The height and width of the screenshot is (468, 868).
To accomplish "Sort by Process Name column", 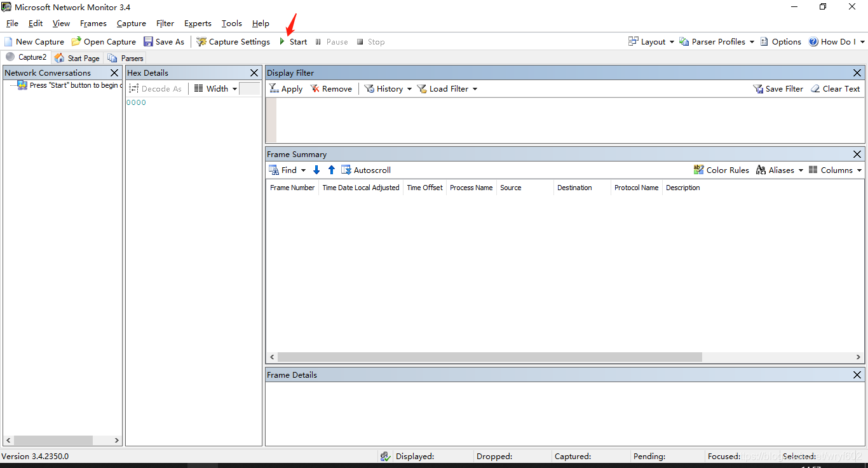I will pyautogui.click(x=471, y=188).
